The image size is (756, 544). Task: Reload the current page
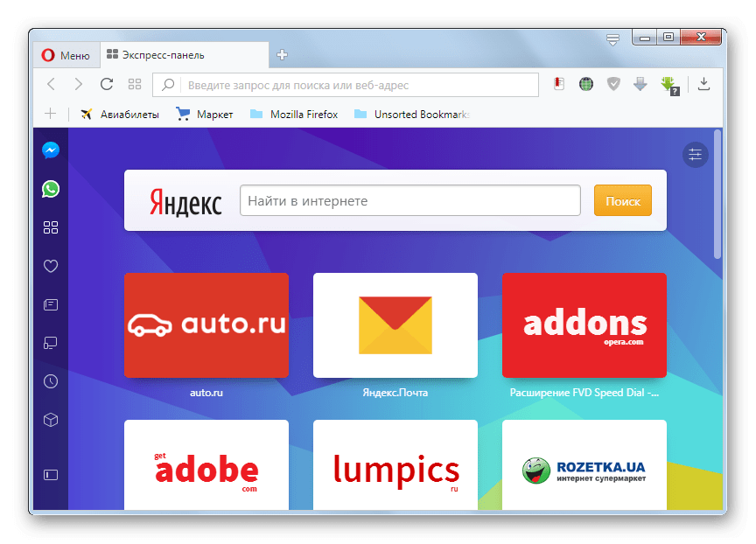pyautogui.click(x=107, y=84)
